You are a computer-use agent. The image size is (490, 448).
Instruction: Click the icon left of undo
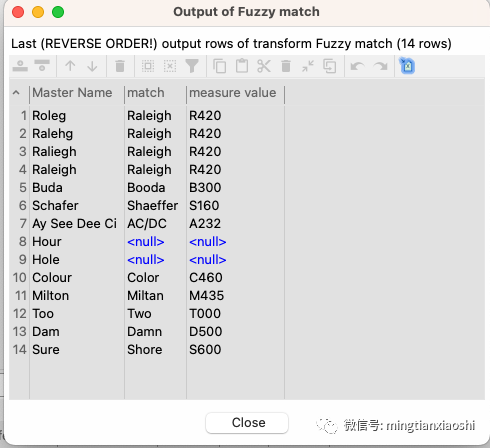point(330,66)
